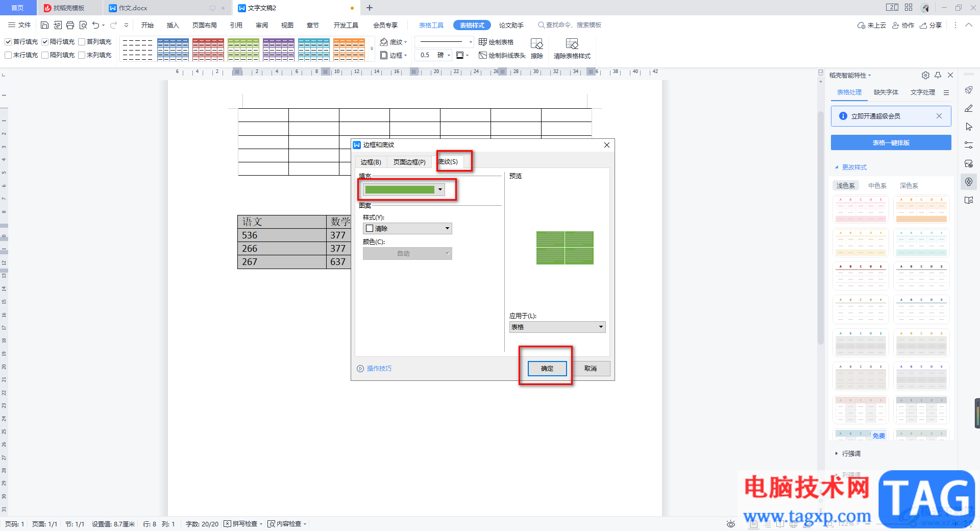The image size is (980, 531).
Task: Open side panel settings gear
Action: tap(925, 75)
